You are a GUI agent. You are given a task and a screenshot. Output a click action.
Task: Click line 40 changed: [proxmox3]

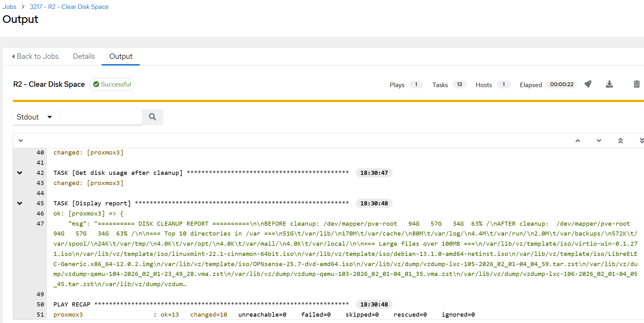coord(88,153)
